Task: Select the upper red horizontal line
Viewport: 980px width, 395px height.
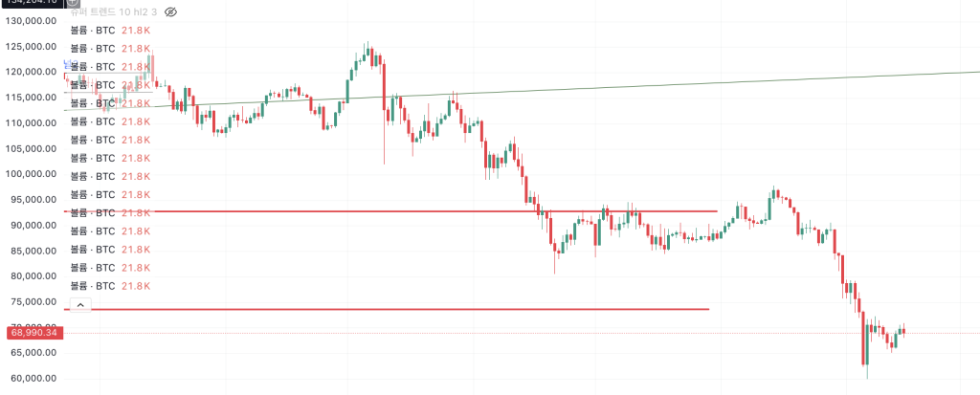Action: [431, 211]
